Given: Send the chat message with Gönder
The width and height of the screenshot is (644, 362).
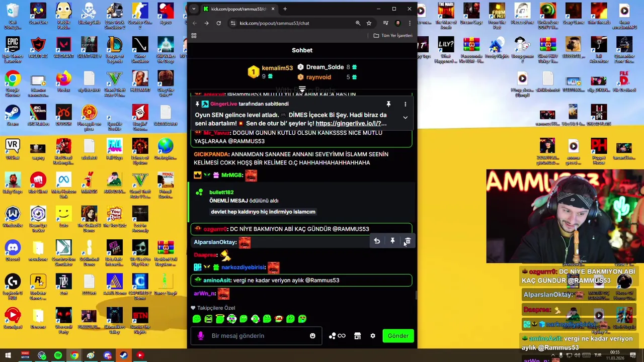Looking at the screenshot, I should tap(398, 336).
